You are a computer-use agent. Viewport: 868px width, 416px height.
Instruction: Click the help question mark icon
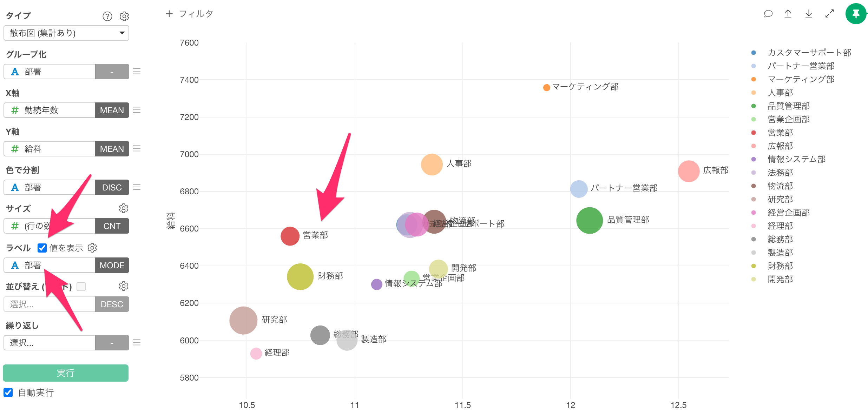pyautogui.click(x=107, y=16)
